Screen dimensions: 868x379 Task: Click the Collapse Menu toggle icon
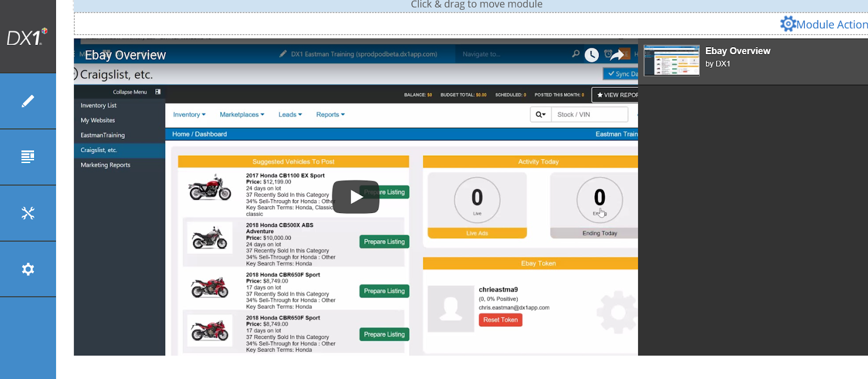click(158, 92)
